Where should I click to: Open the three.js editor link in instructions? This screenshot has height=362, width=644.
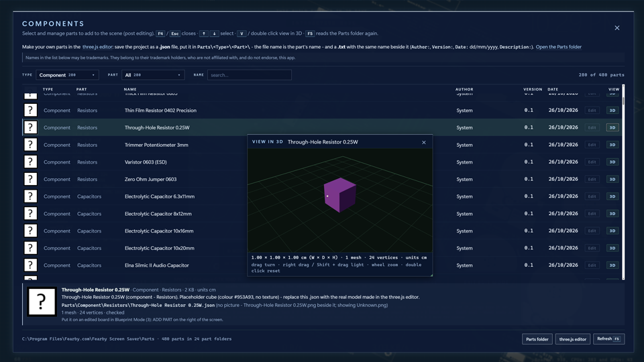[97, 47]
